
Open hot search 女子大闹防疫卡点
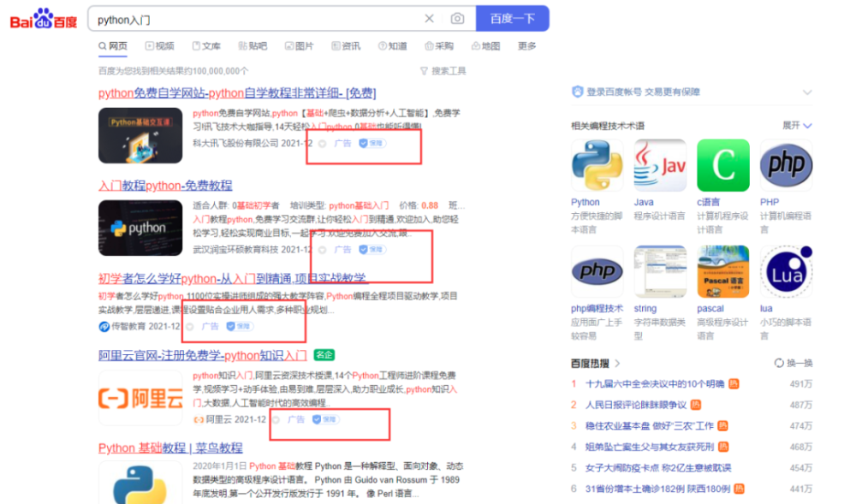tap(657, 468)
